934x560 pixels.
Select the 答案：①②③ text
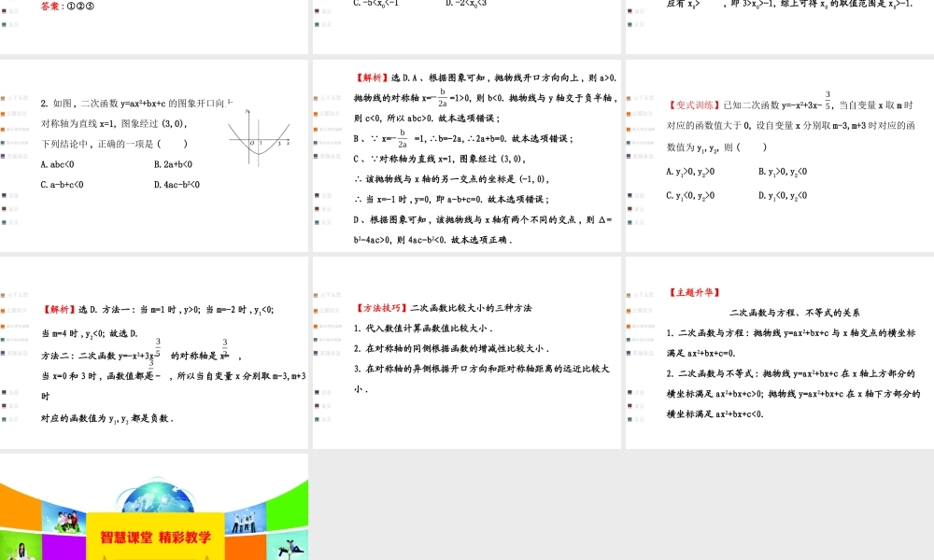click(x=67, y=6)
